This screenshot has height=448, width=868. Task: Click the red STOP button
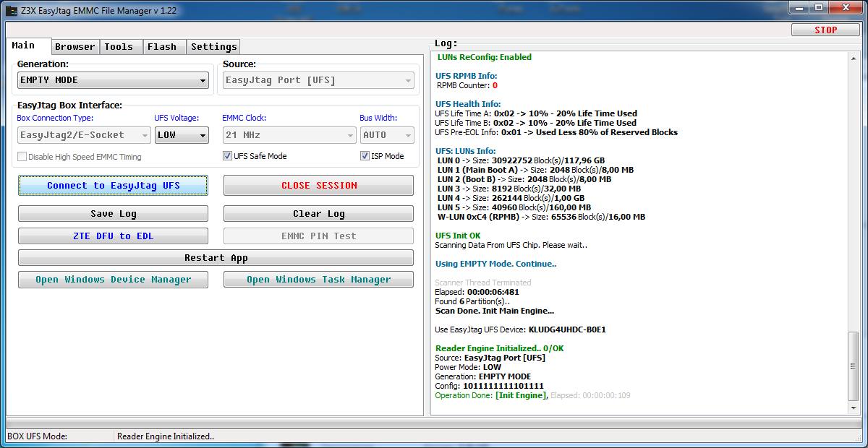click(x=825, y=30)
